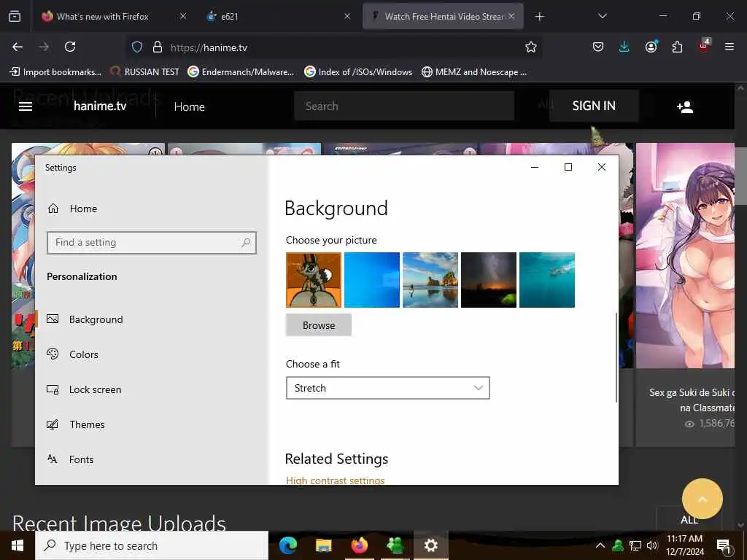
Task: Select the night sky tent wallpaper
Action: point(488,280)
